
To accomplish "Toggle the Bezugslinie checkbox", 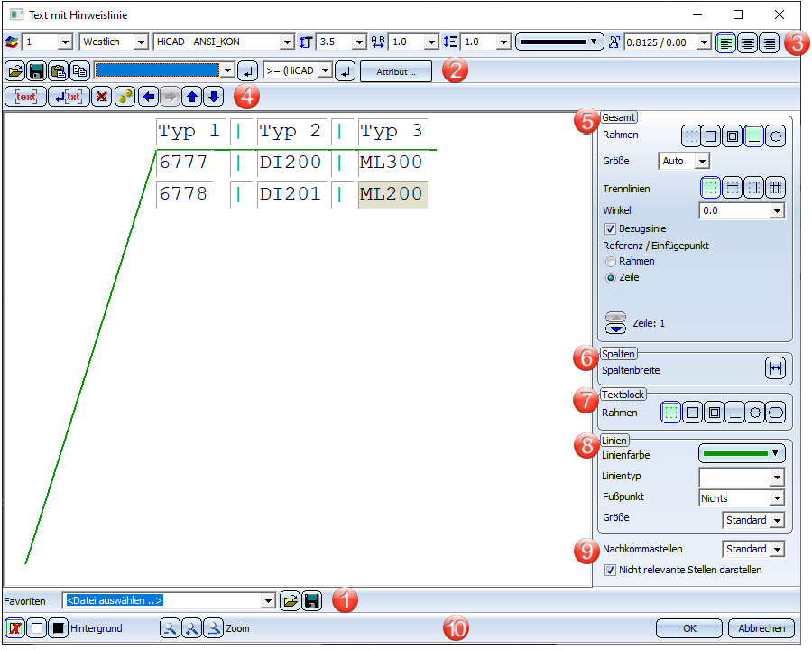I will tap(610, 229).
